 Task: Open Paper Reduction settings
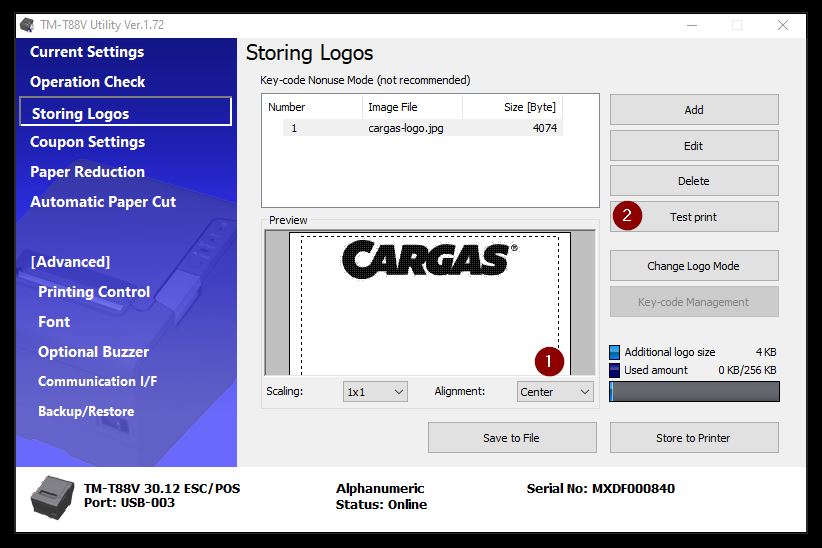click(88, 172)
